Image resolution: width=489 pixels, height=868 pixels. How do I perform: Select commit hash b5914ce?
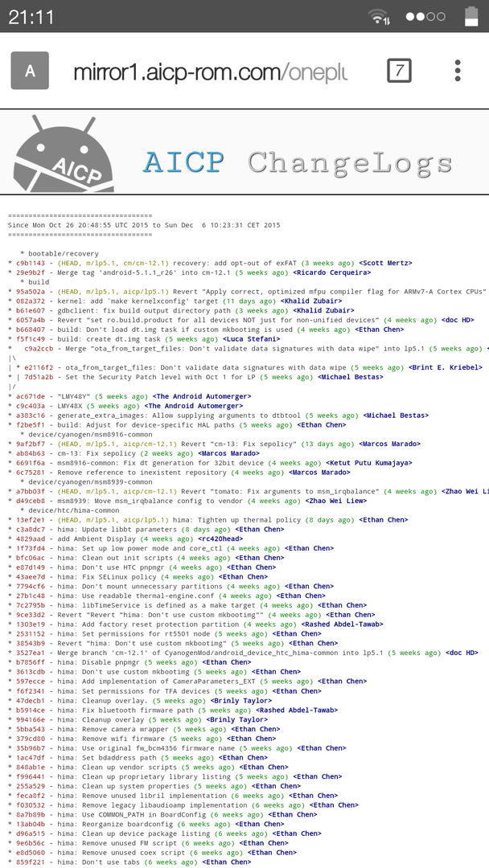pos(31,710)
